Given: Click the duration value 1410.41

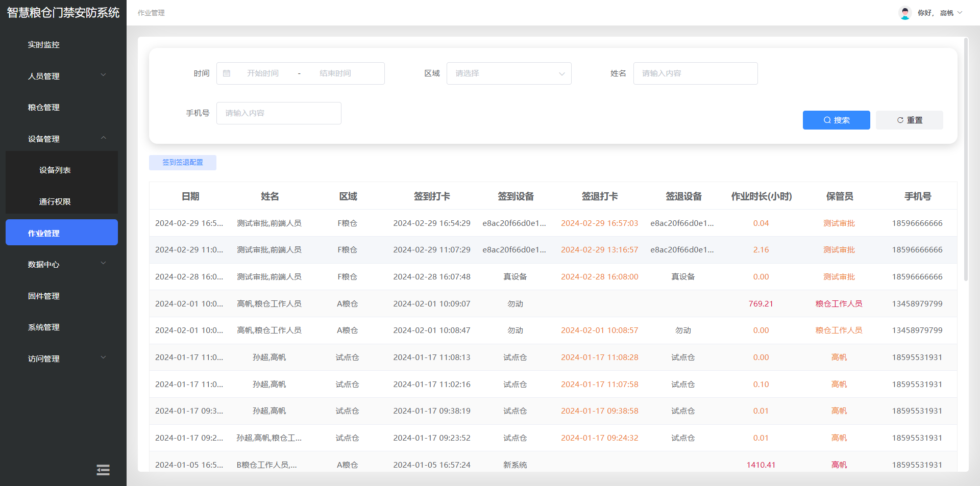Looking at the screenshot, I should click(x=761, y=465).
